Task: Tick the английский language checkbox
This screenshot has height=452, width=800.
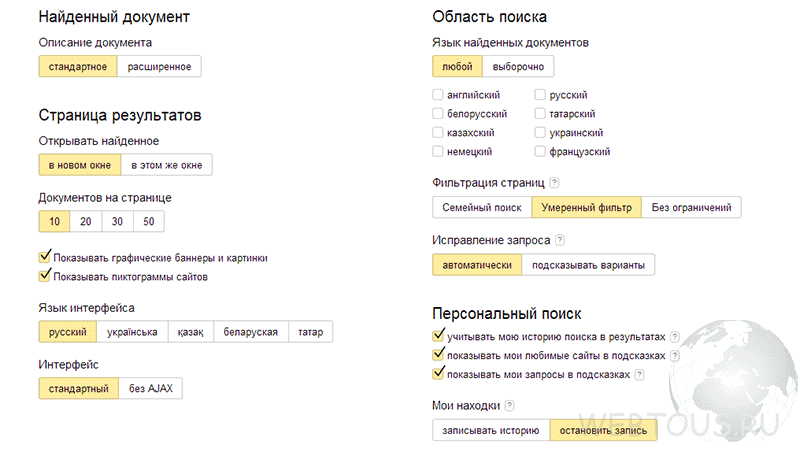Action: pos(438,94)
